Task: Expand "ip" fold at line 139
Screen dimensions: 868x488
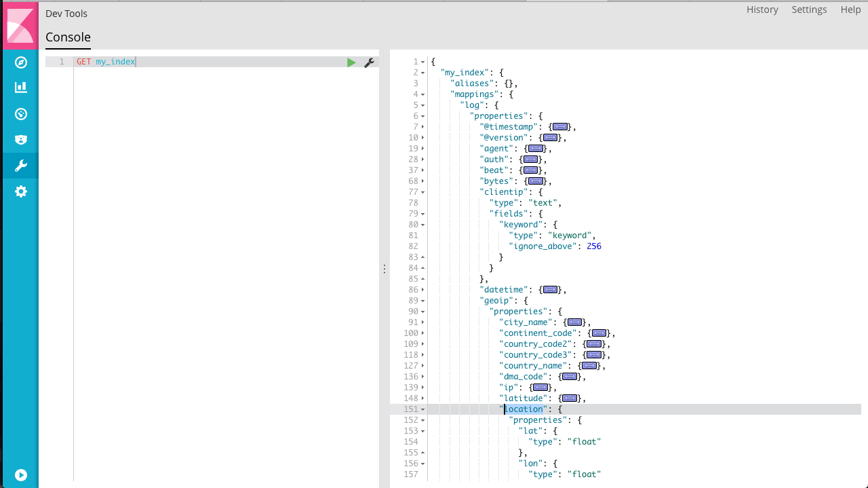Action: coord(423,388)
